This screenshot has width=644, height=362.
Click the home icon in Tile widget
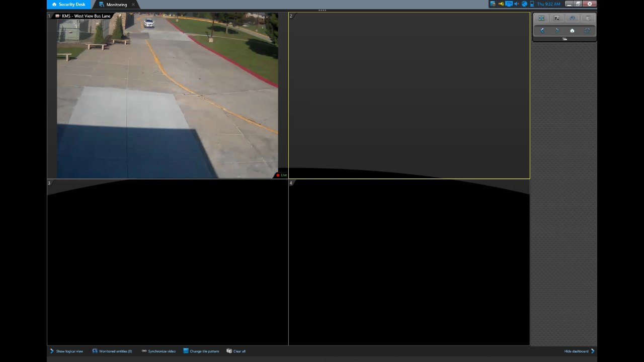pyautogui.click(x=572, y=31)
